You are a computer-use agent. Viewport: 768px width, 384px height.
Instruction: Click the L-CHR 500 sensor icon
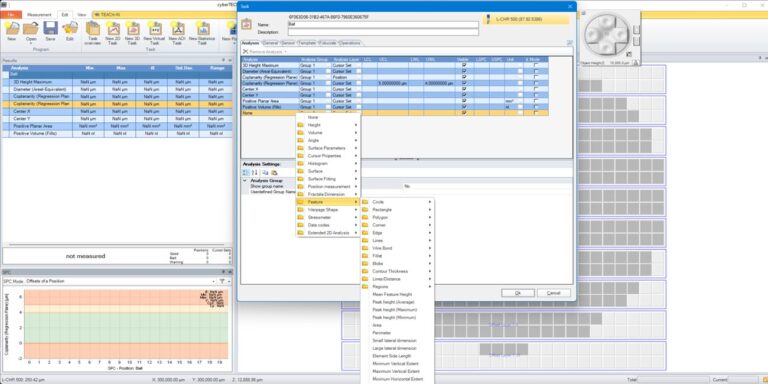(x=489, y=19)
